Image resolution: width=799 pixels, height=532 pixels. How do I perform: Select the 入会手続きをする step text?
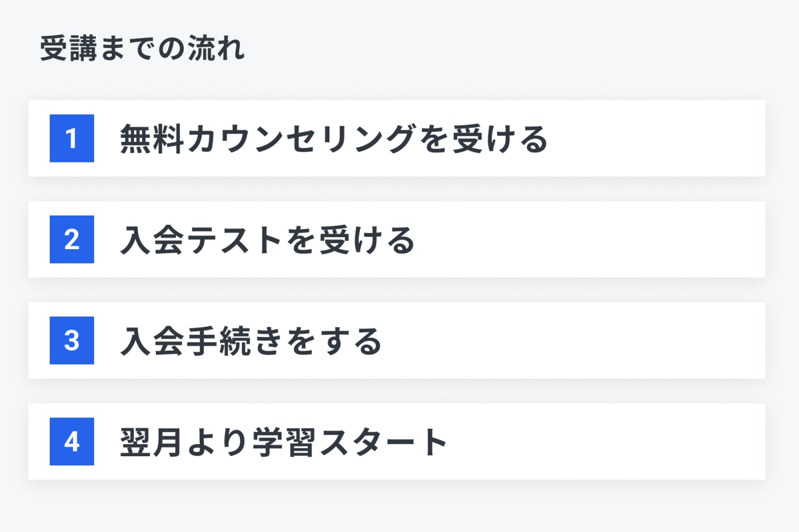[251, 341]
